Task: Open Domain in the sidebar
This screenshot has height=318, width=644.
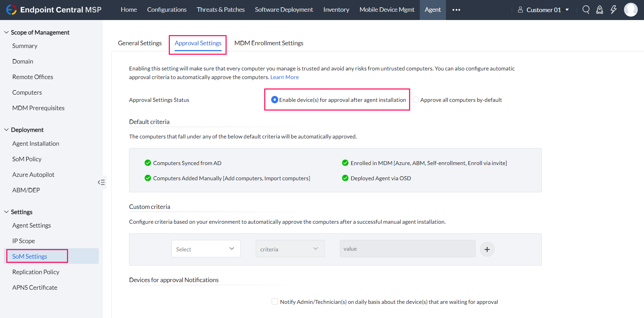Action: click(23, 61)
